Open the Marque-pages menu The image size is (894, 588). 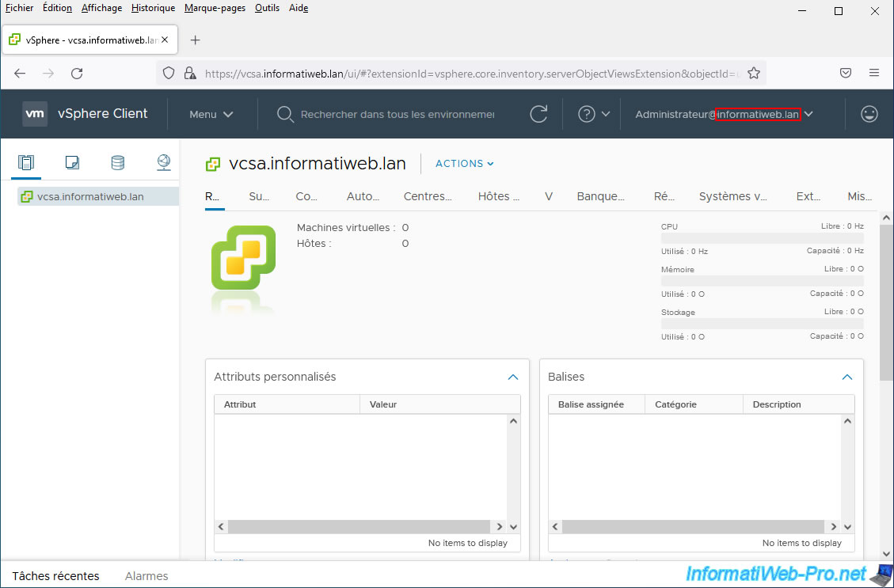pyautogui.click(x=215, y=8)
